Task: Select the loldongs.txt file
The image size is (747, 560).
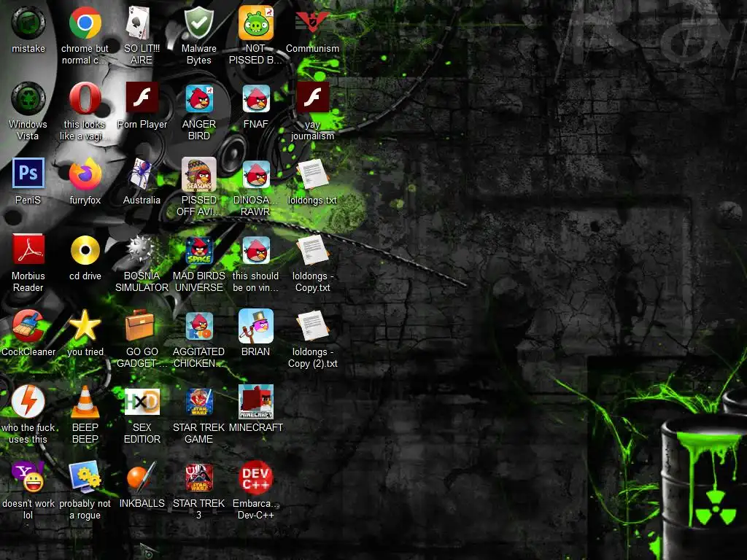Action: click(312, 174)
